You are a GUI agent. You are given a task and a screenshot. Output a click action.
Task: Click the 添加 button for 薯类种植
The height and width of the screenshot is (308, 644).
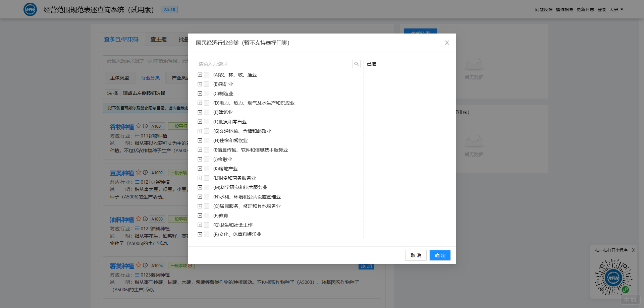coord(366,266)
